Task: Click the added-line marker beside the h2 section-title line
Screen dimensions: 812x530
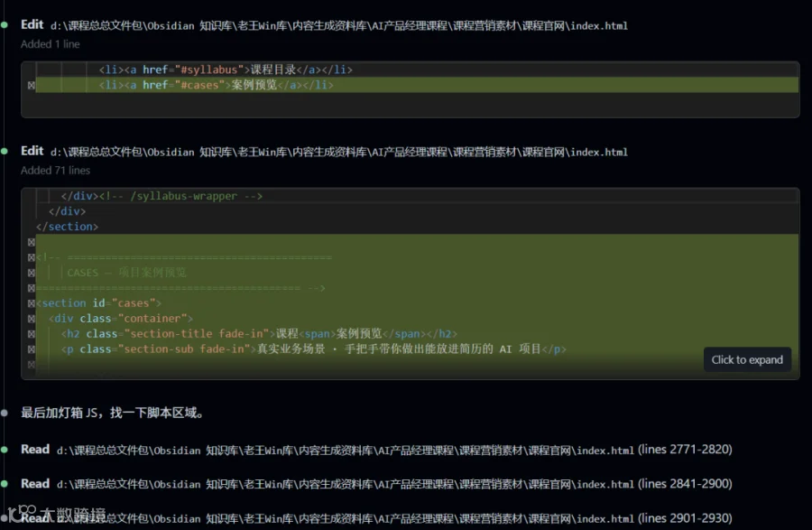Action: pyautogui.click(x=31, y=334)
